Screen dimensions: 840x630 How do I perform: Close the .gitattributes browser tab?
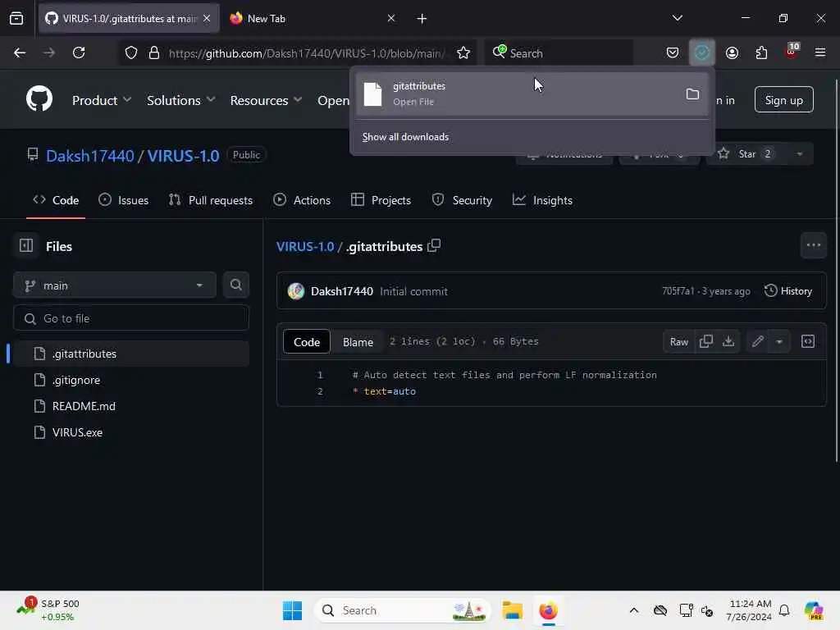pos(207,18)
